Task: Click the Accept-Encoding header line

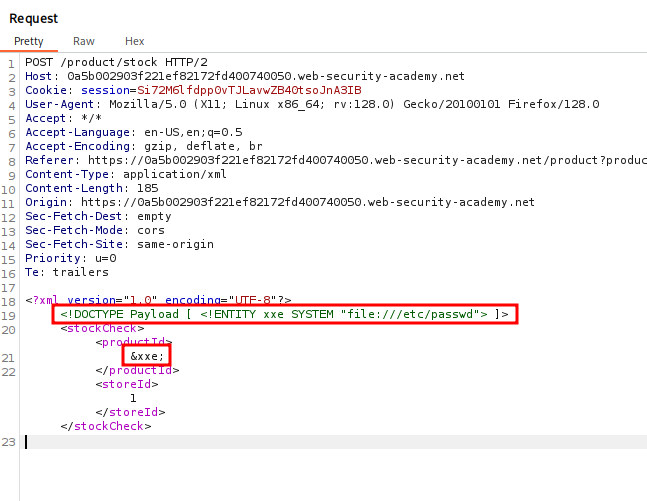Action: coord(144,147)
